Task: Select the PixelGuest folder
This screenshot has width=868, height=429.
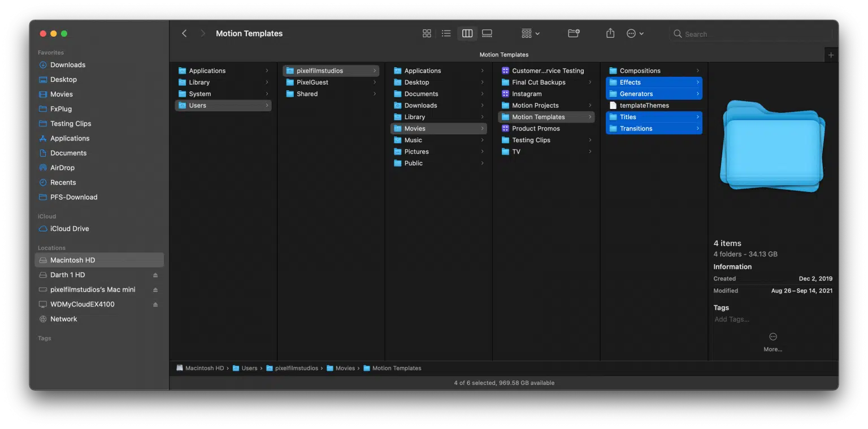Action: click(331, 82)
